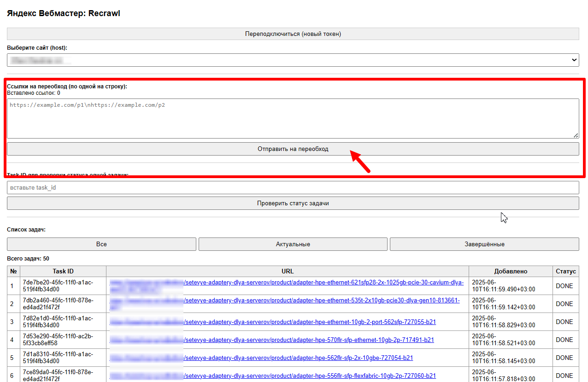Click timestamp 10T16:11:58.521+03:00 cell

tap(511, 340)
